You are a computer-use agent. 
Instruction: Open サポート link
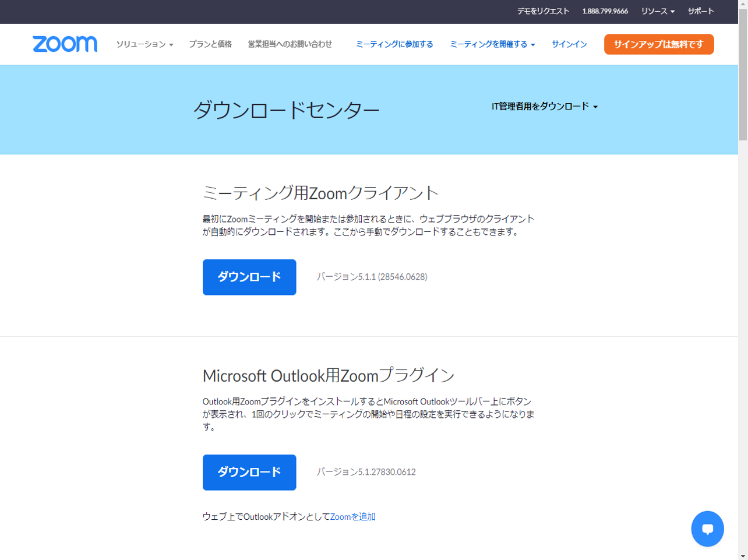coord(700,11)
